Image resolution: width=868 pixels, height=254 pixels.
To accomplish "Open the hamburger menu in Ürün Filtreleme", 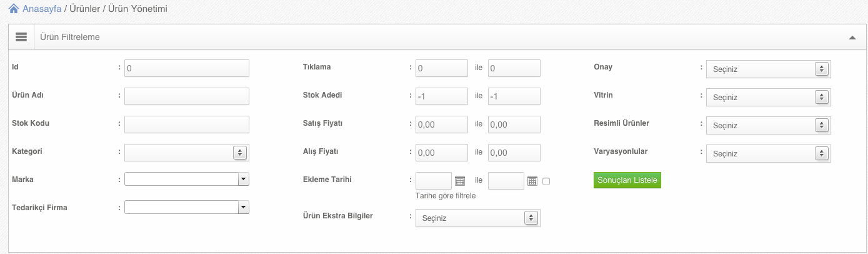I will point(21,38).
